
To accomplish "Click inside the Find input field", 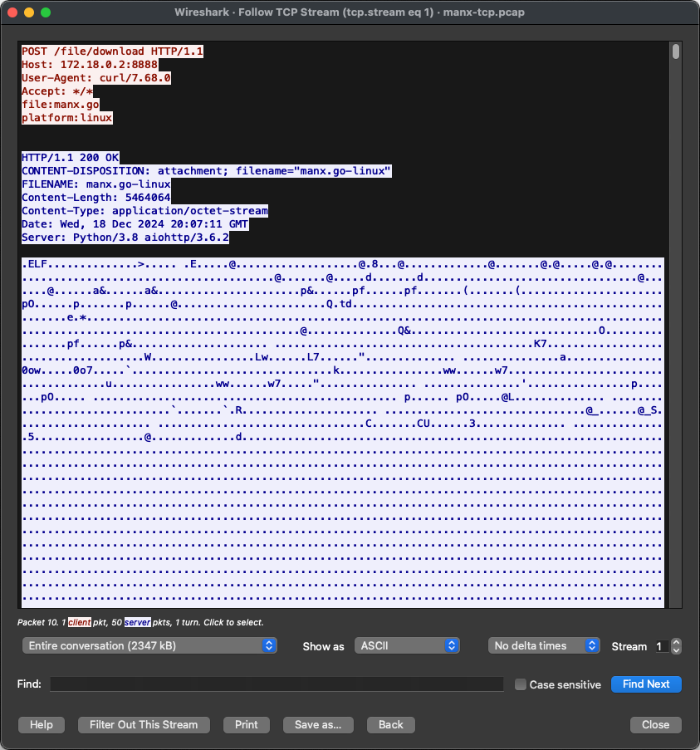I will click(x=274, y=684).
